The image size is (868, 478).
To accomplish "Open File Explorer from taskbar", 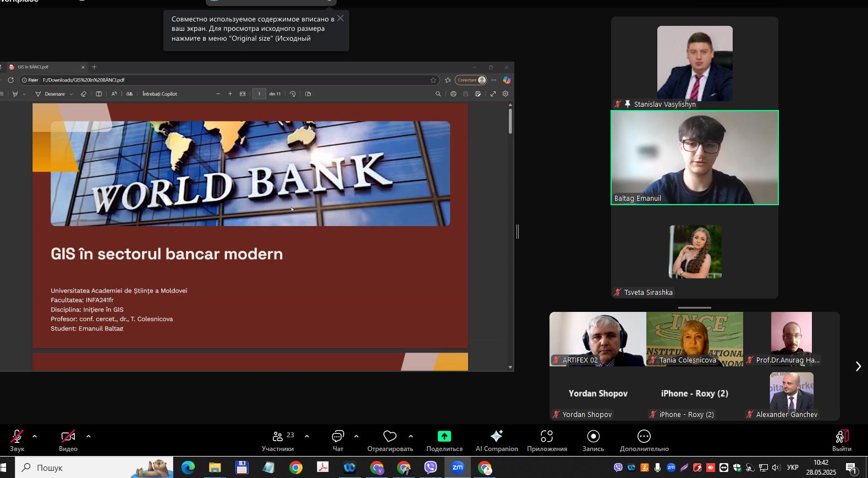I will [x=215, y=468].
